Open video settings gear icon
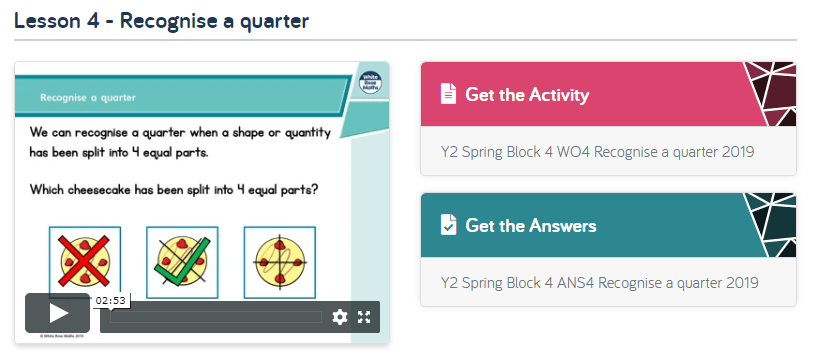This screenshot has width=815, height=360. click(x=339, y=317)
